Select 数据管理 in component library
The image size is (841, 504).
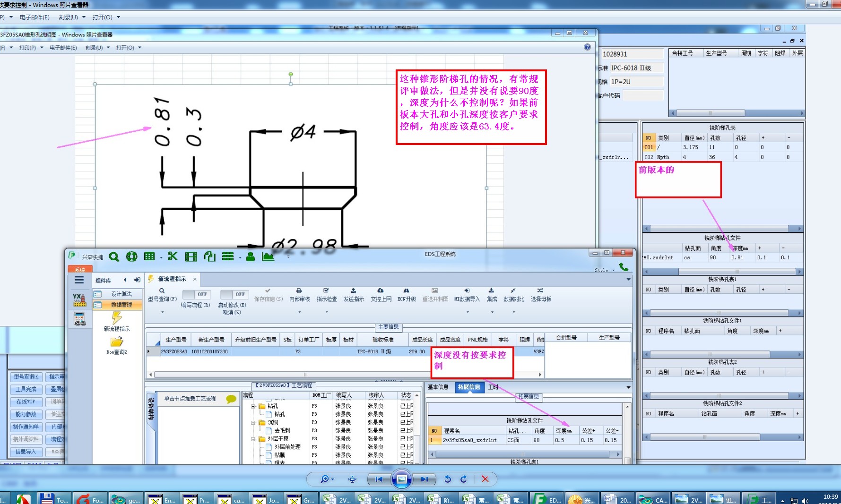tap(117, 305)
